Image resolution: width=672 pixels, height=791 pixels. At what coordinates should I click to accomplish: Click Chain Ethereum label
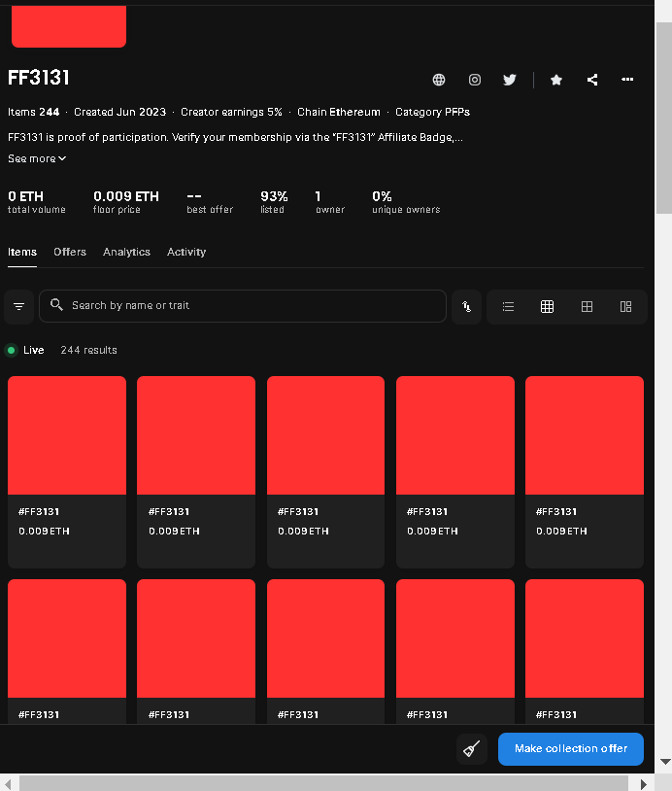tap(339, 112)
